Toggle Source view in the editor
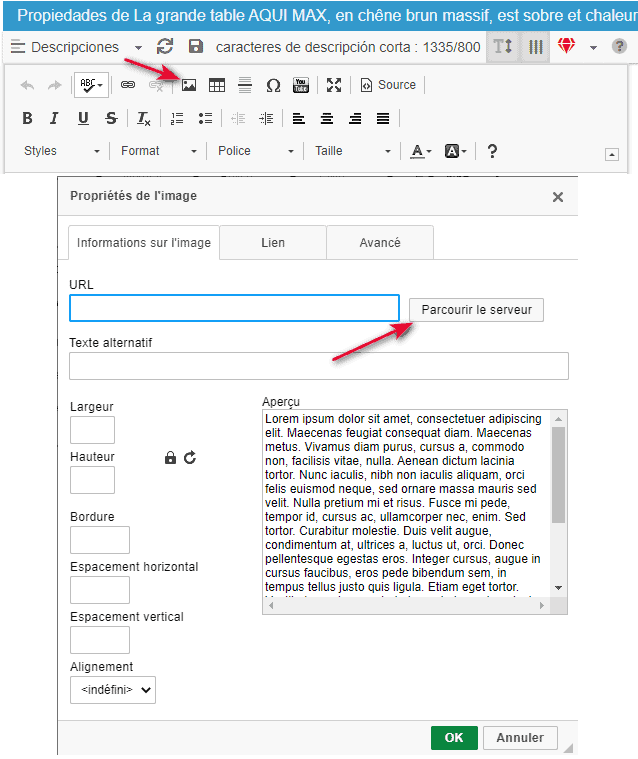Screen dimensions: 638x759 (388, 86)
